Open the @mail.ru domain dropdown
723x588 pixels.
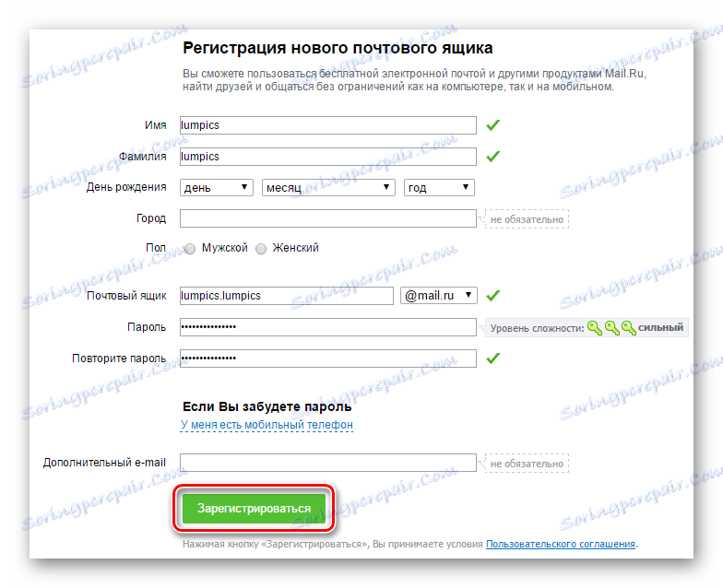pyautogui.click(x=439, y=296)
